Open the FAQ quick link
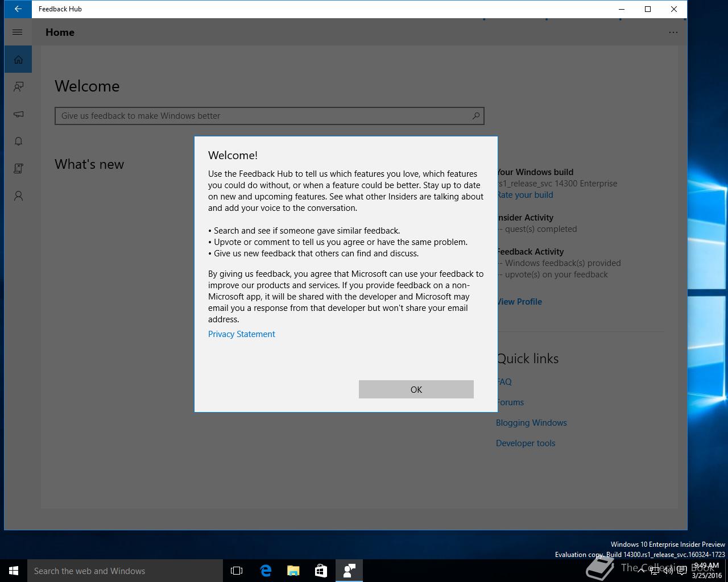This screenshot has width=728, height=582. [x=504, y=382]
